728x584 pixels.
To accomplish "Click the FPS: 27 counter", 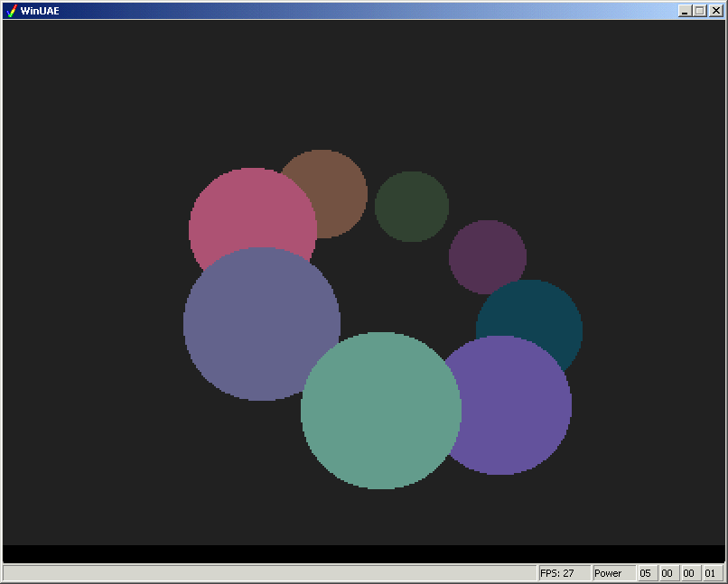I will pyautogui.click(x=564, y=573).
